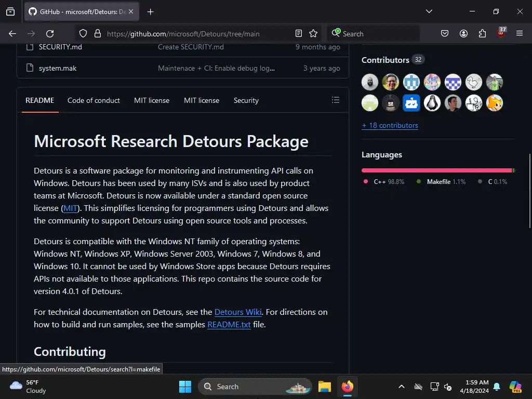The width and height of the screenshot is (532, 399).
Task: Filter by Makefile 1.1% language
Action: tap(442, 182)
